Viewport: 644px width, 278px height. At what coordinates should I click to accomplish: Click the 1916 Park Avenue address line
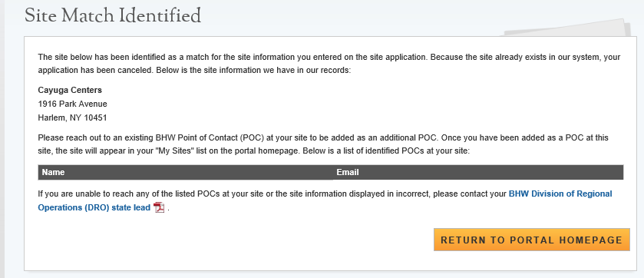tap(73, 104)
